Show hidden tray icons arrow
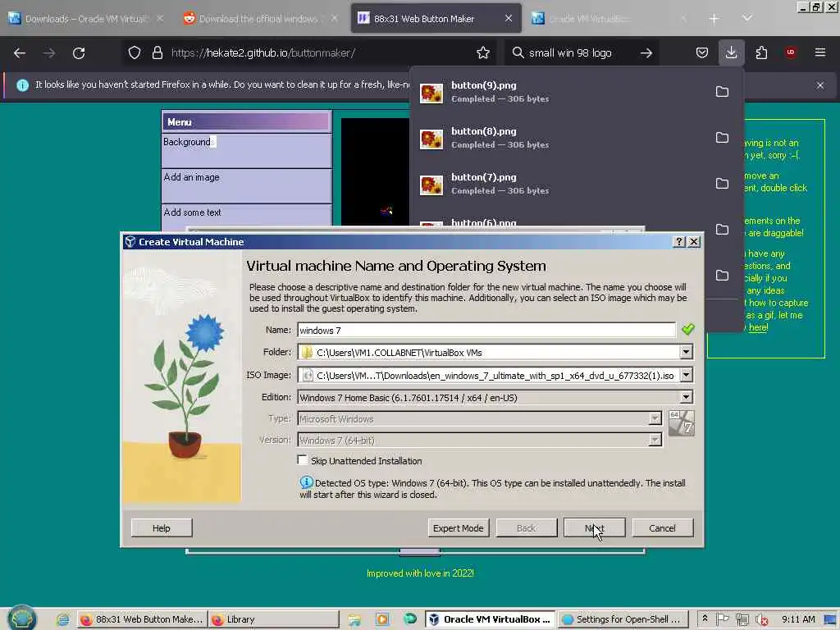This screenshot has height=630, width=840. (x=705, y=619)
